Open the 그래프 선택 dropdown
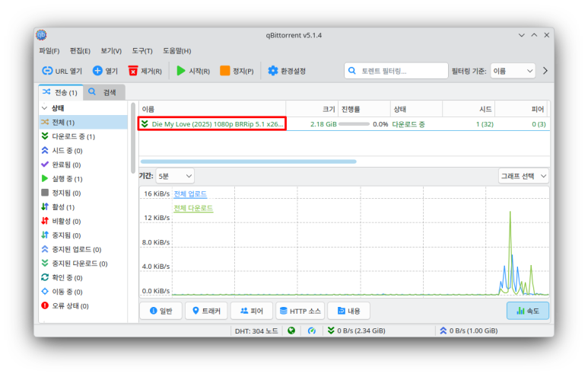 pyautogui.click(x=524, y=176)
